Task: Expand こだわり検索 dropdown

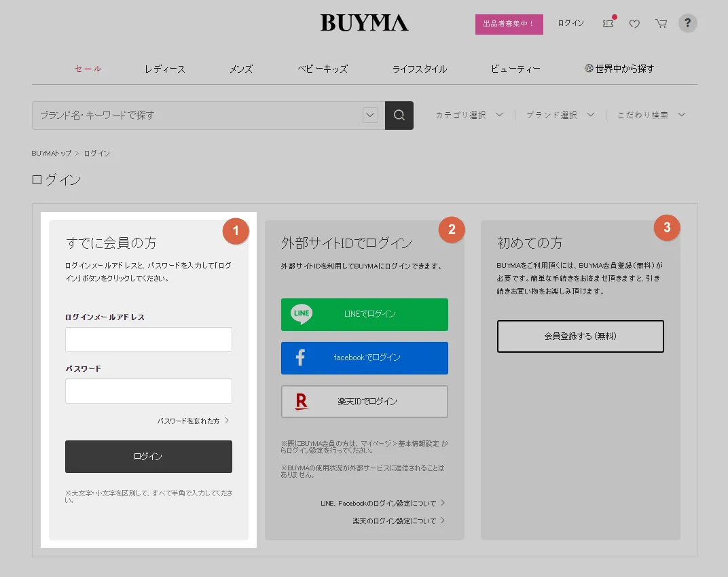Action: coord(651,115)
